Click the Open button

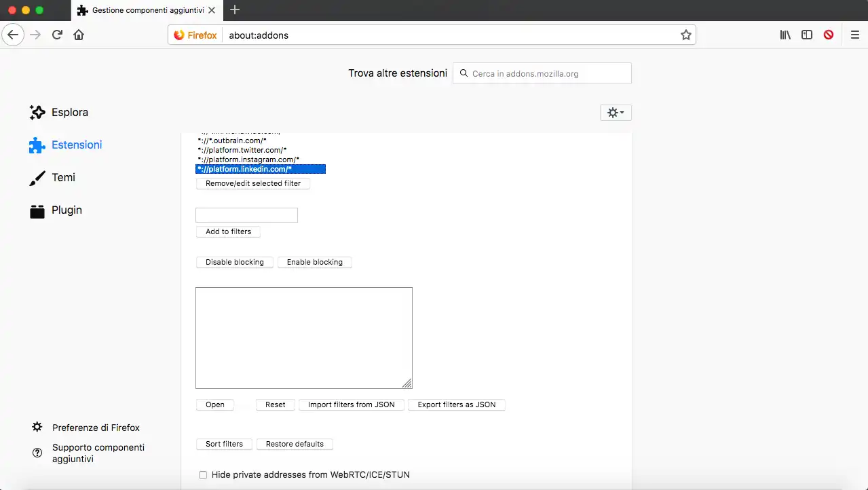[215, 404]
